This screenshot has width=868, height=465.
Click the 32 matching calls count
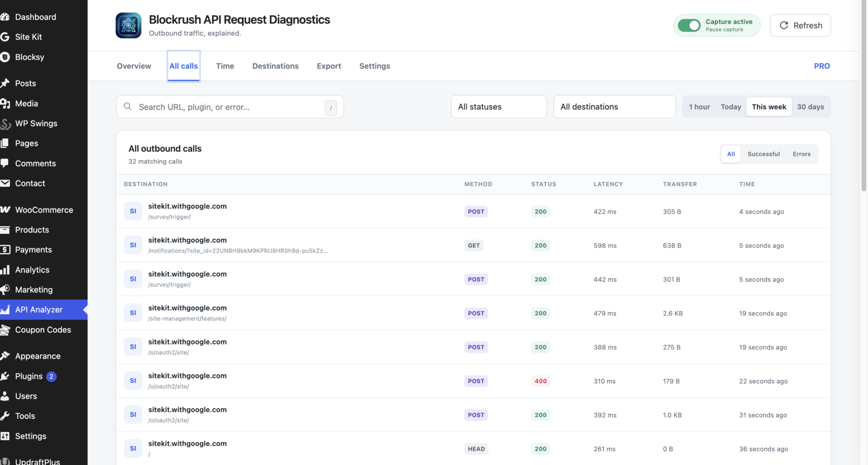click(155, 162)
